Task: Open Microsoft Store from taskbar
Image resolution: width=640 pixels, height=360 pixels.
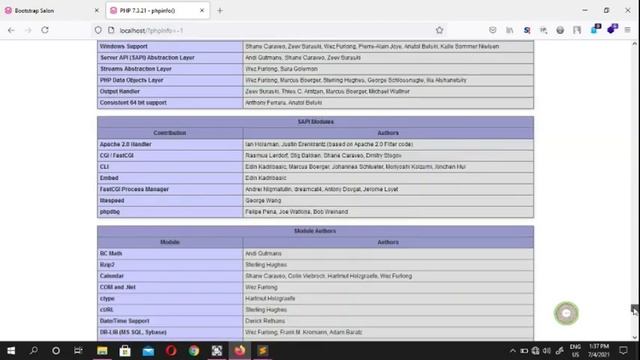Action: point(125,351)
